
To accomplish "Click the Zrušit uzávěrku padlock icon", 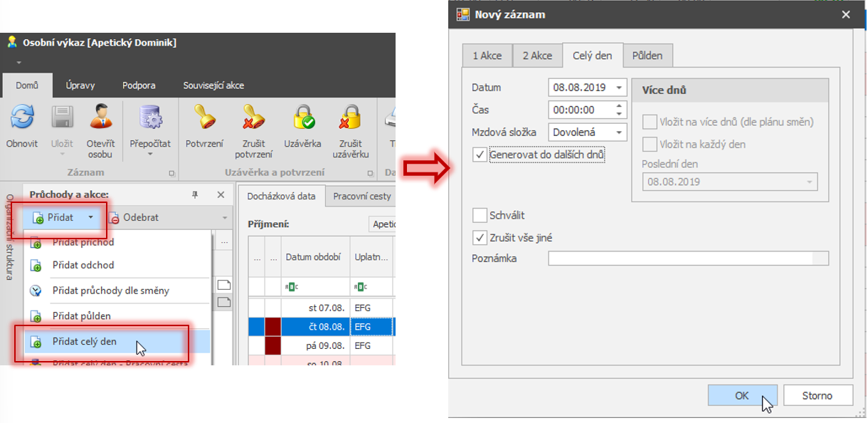I will pos(350,117).
